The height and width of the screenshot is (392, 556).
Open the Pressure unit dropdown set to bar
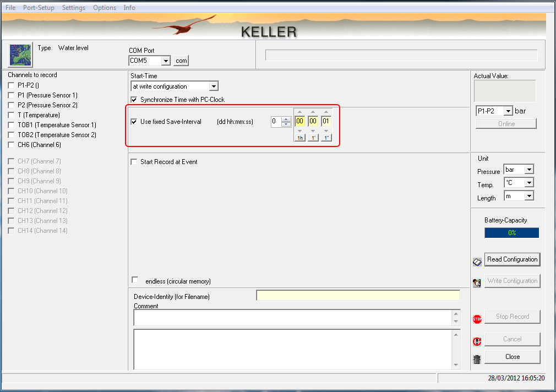point(529,170)
